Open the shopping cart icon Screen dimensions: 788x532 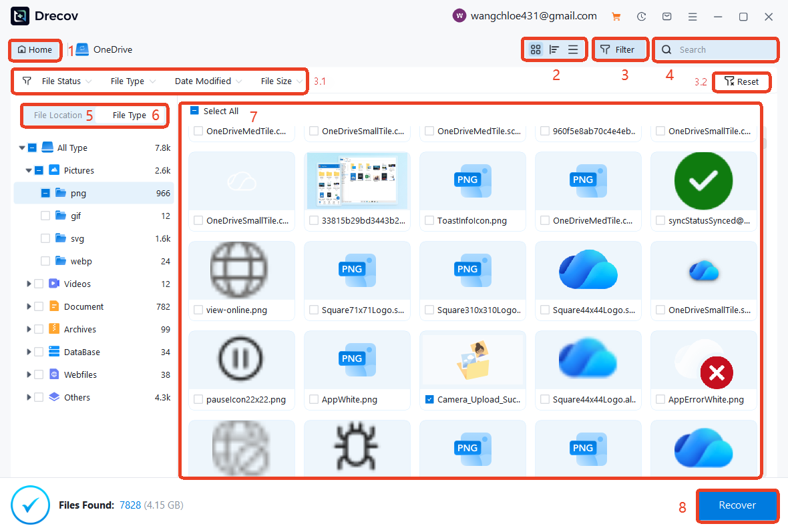[616, 17]
